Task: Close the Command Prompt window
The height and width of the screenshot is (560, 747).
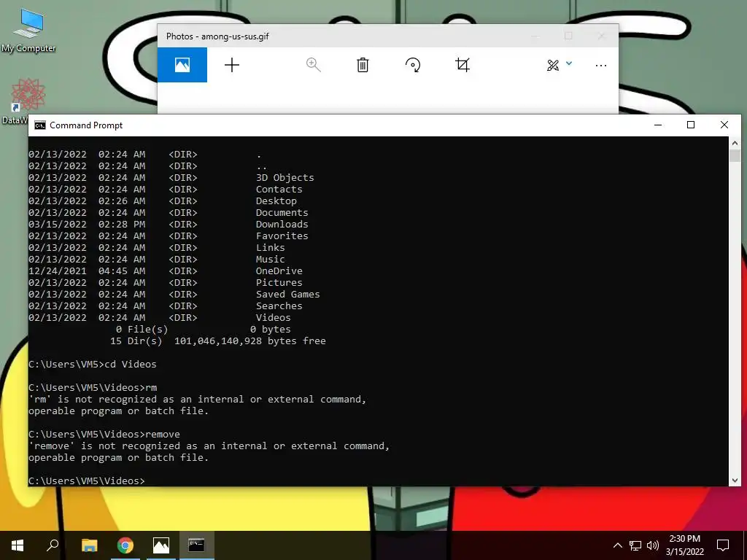Action: pyautogui.click(x=724, y=125)
